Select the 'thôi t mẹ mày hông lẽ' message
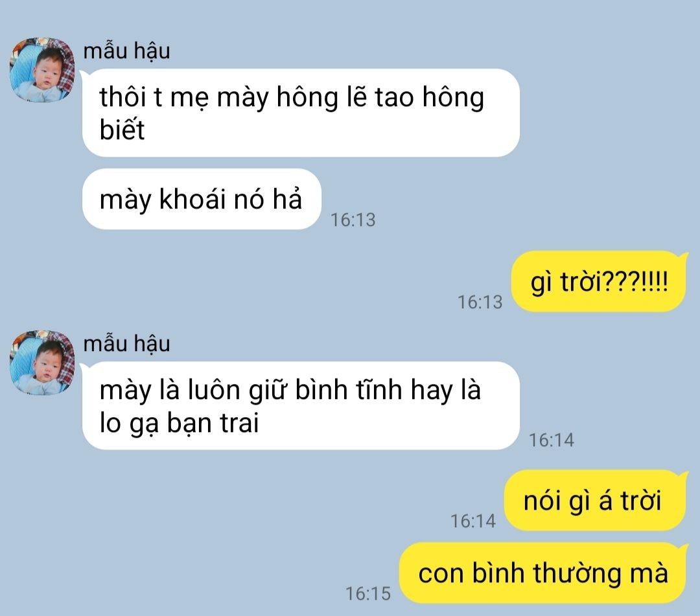The image size is (700, 616). point(301,113)
